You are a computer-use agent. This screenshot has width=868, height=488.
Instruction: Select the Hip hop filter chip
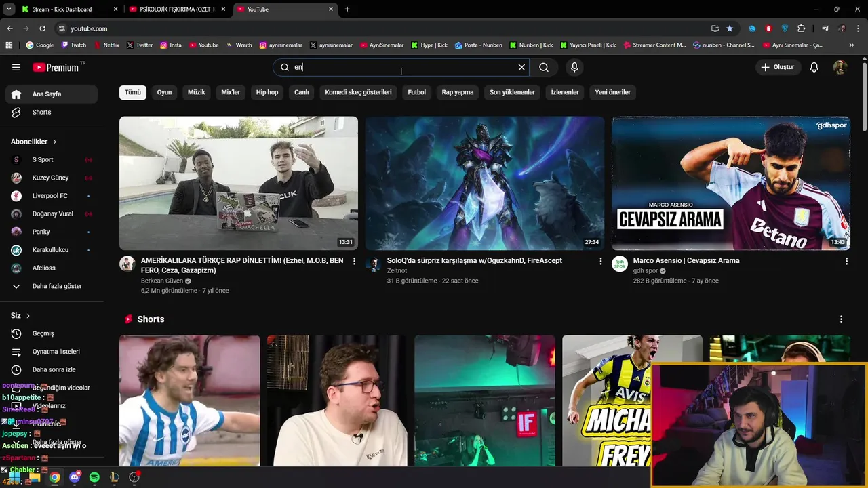coord(267,92)
